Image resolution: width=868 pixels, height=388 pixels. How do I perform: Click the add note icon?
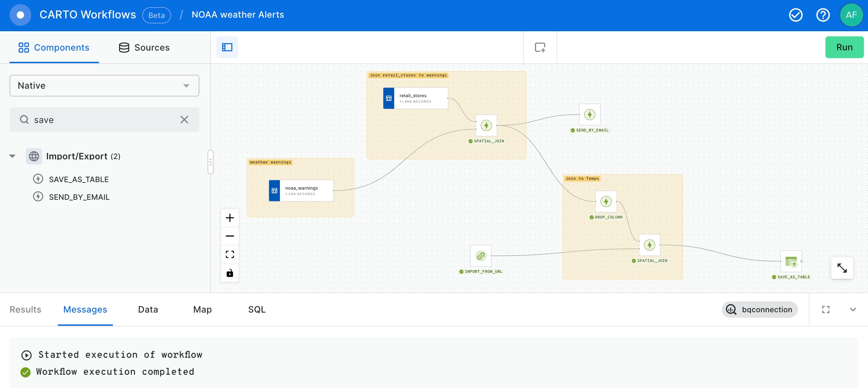540,47
